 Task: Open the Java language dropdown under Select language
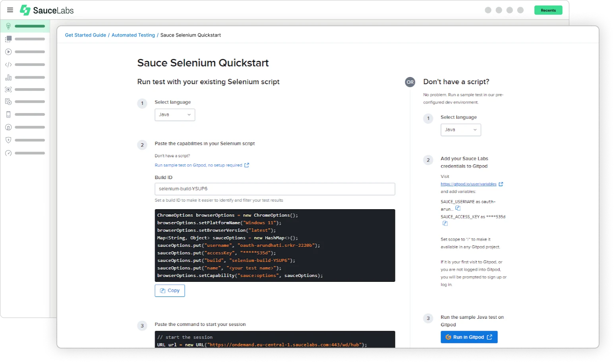click(175, 115)
